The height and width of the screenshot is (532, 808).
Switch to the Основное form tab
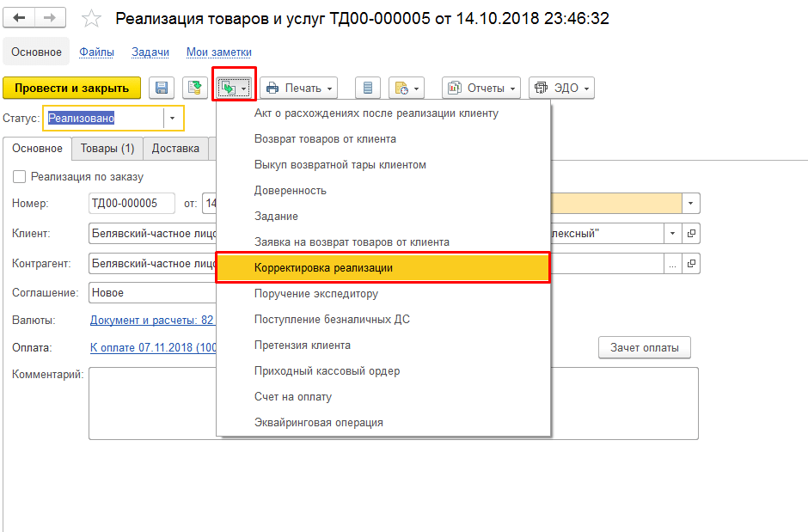point(37,149)
